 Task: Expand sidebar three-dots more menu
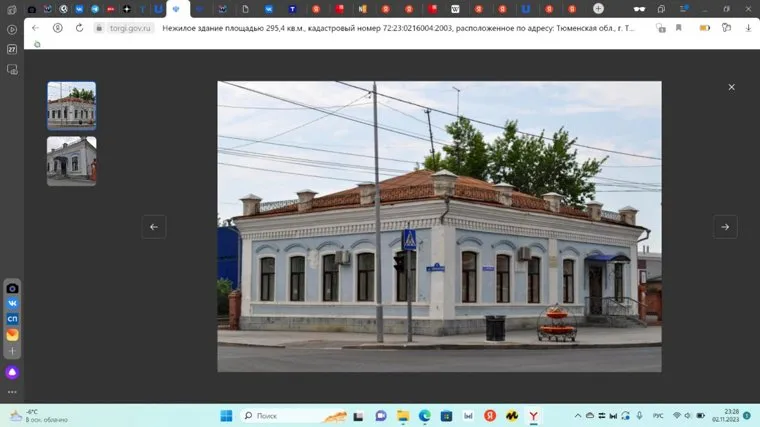[12, 391]
